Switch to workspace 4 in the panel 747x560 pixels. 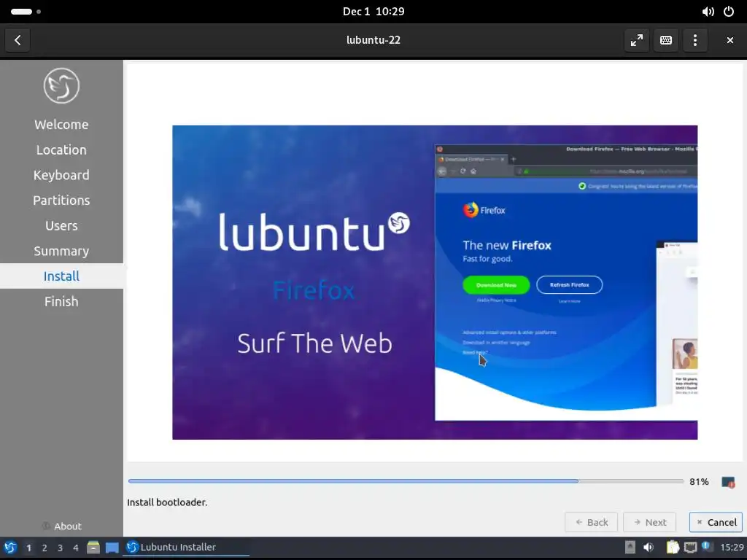(75, 548)
